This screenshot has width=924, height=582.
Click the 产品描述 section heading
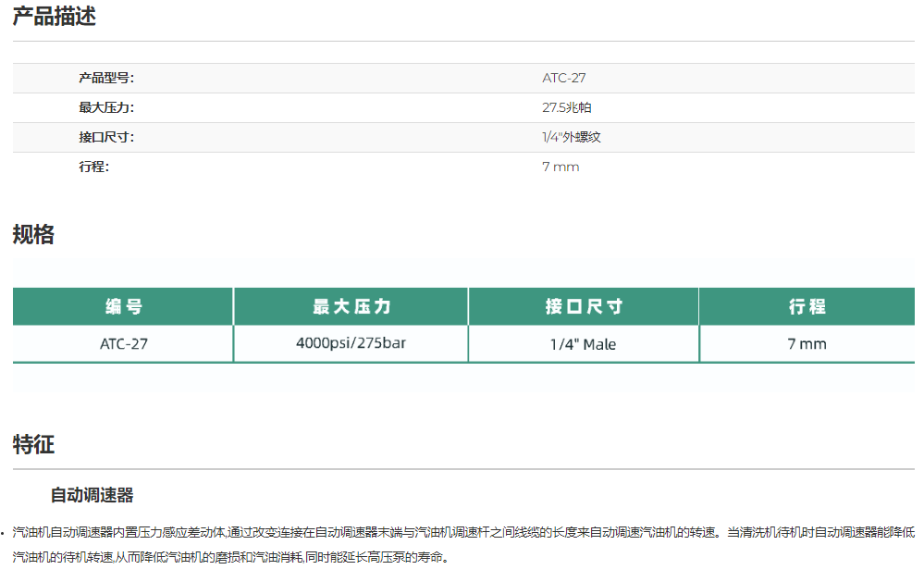[x=54, y=17]
